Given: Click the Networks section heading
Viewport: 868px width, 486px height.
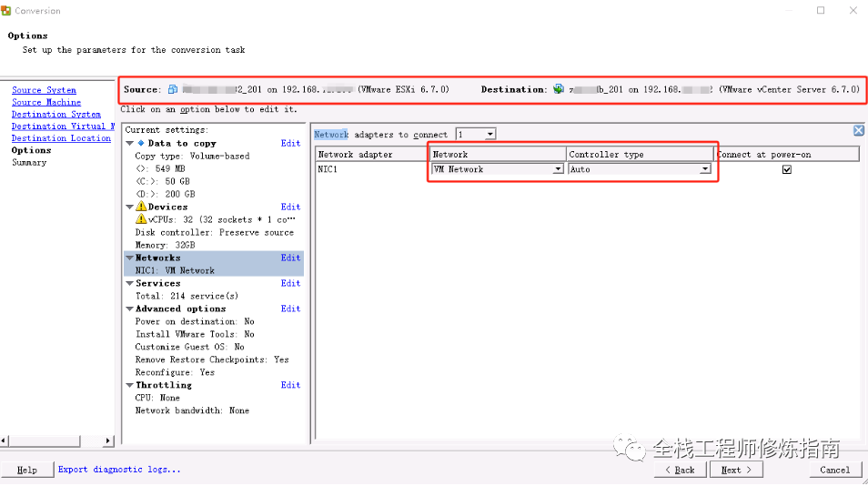Looking at the screenshot, I should [x=157, y=258].
